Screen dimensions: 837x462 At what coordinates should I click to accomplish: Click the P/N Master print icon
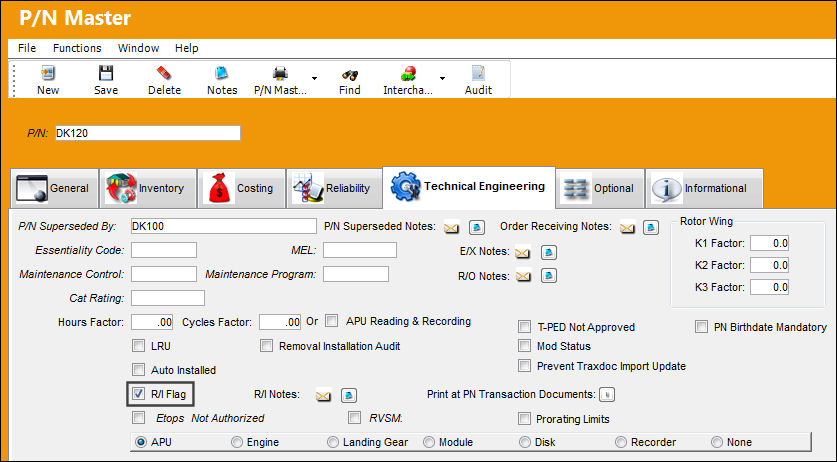pyautogui.click(x=280, y=73)
